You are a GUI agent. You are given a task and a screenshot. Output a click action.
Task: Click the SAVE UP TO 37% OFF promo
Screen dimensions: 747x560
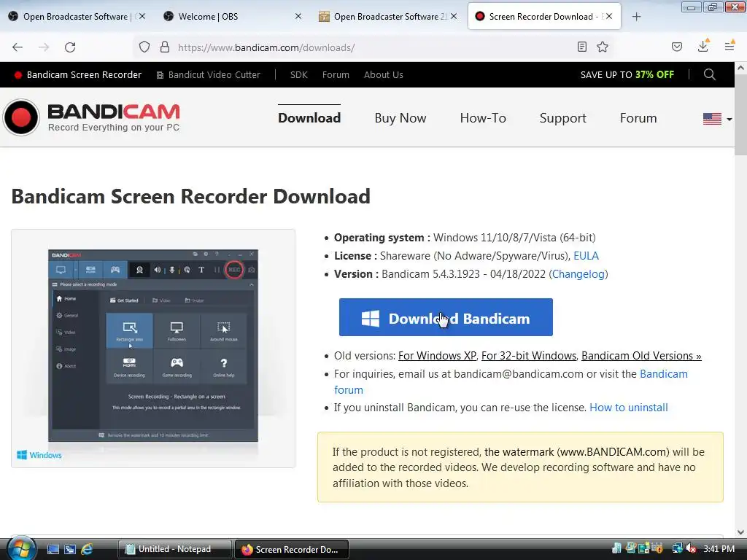tap(627, 75)
